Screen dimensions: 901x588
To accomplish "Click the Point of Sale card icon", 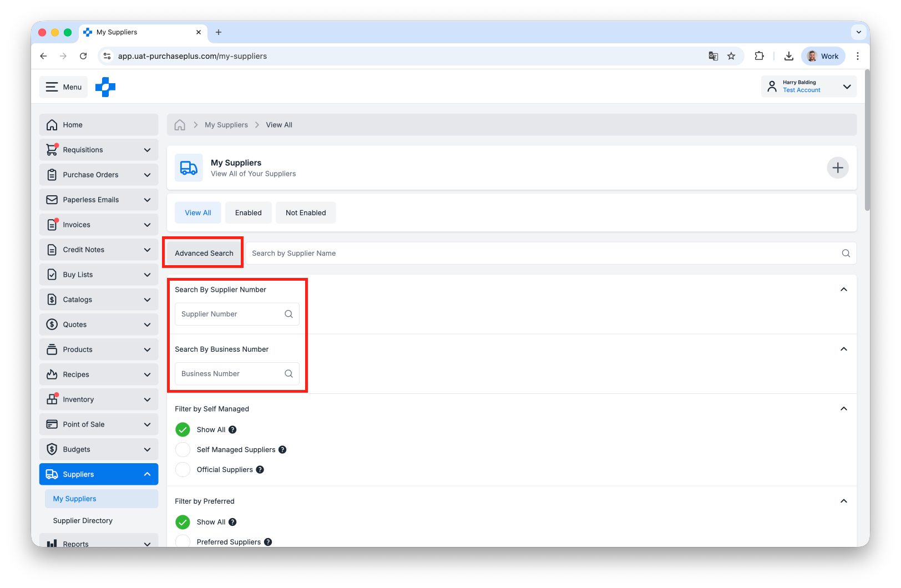I will coord(52,424).
